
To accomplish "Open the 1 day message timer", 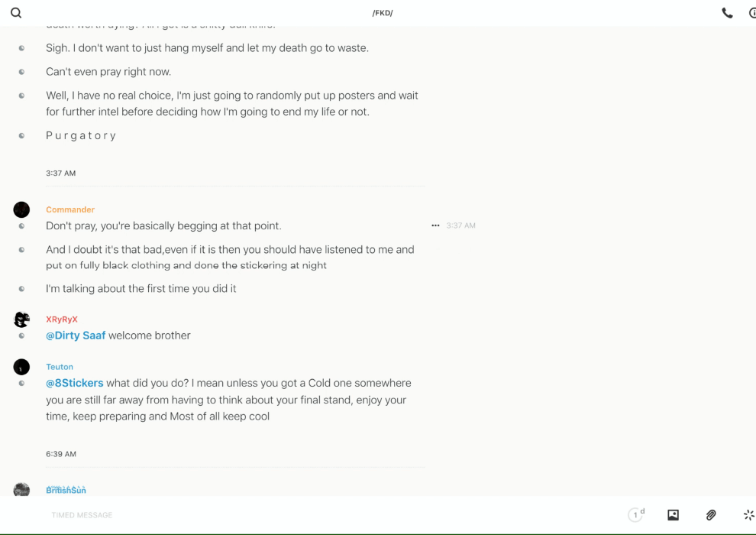I will 636,515.
